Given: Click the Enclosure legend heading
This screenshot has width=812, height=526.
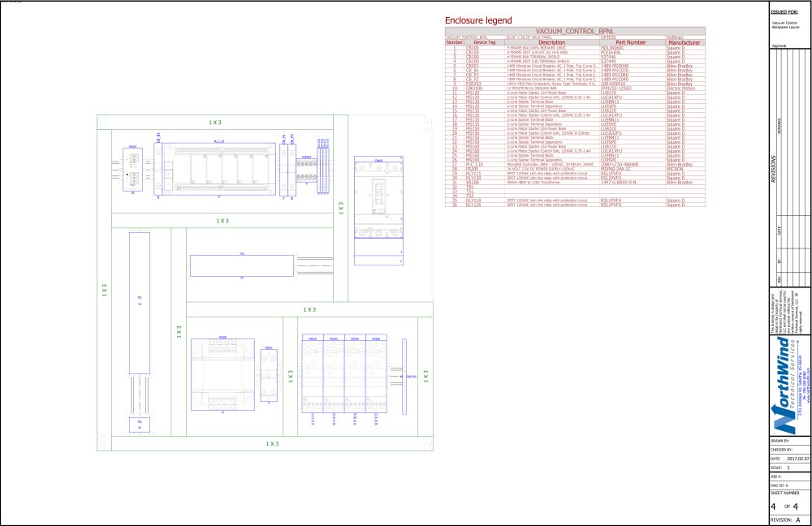Looking at the screenshot, I should 479,18.
